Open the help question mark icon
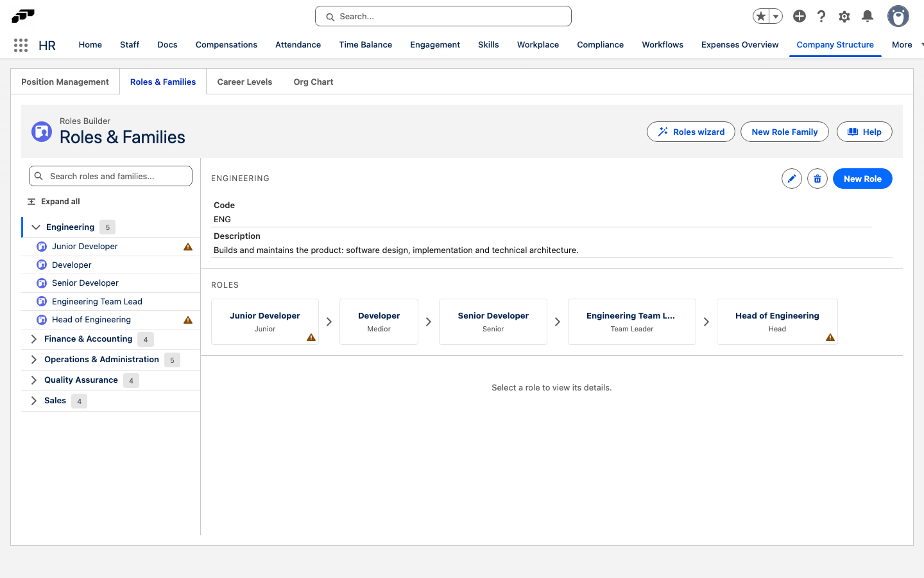The image size is (924, 578). (x=821, y=16)
